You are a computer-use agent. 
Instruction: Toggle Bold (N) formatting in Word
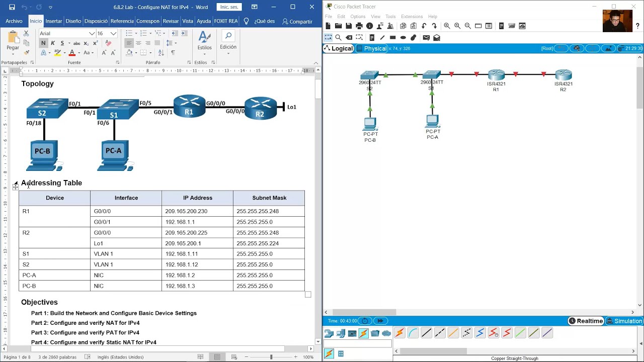pos(43,43)
